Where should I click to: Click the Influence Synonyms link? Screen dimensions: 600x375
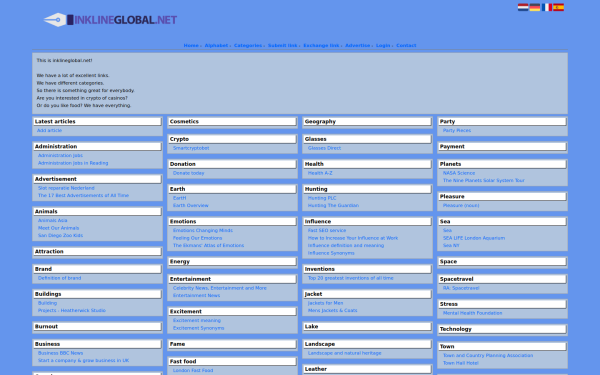[x=331, y=253]
